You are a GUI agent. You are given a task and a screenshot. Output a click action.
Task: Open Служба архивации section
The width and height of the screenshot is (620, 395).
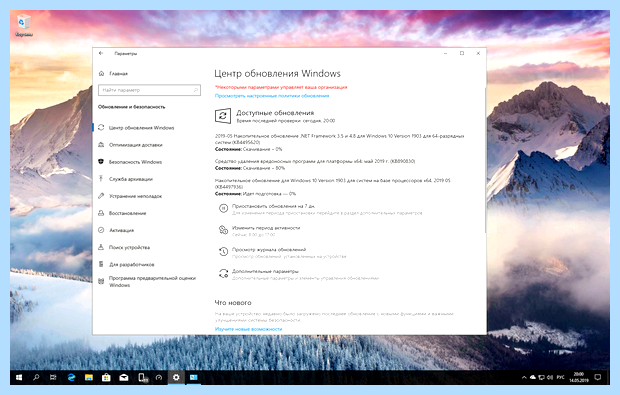point(125,179)
